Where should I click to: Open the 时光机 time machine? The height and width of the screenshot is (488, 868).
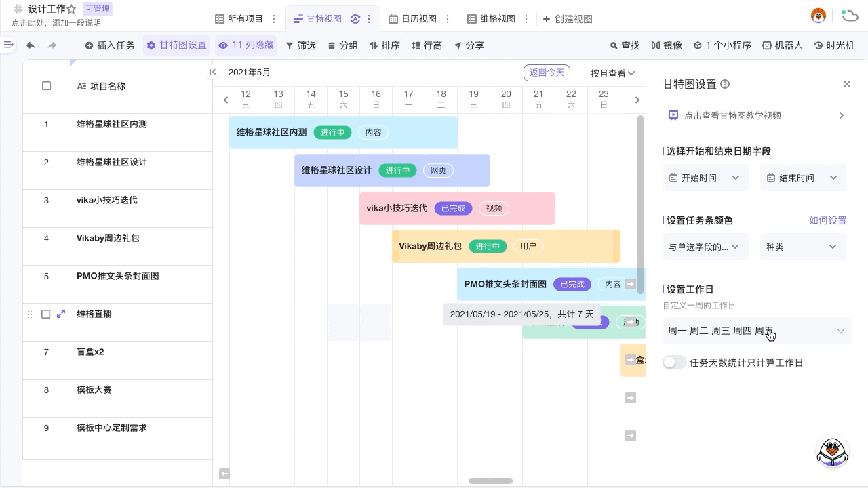[x=834, y=45]
